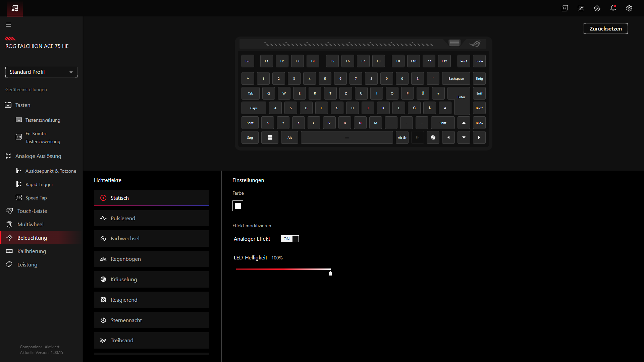Click the Windows logo key on keyboard

click(x=270, y=137)
